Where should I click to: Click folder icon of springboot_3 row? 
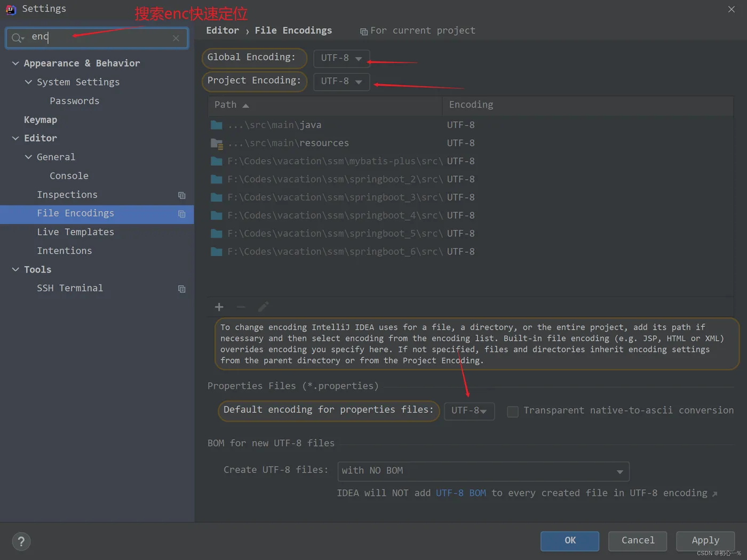[217, 197]
